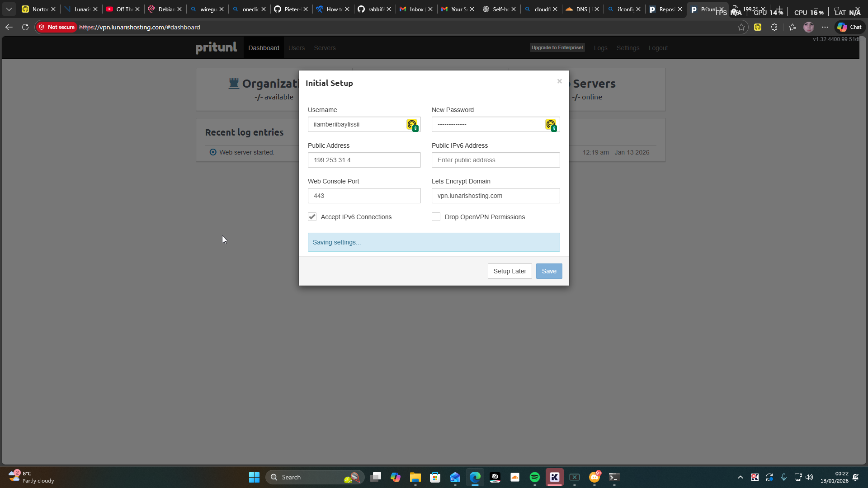Viewport: 868px width, 488px height.
Task: Click Norton icon in Username field
Action: tap(412, 124)
